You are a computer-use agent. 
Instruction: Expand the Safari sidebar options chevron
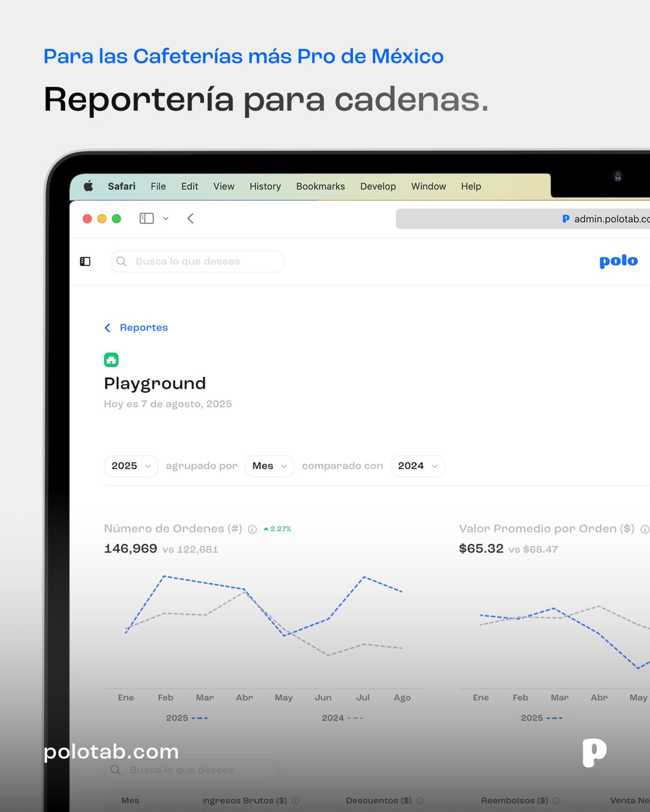(x=166, y=219)
